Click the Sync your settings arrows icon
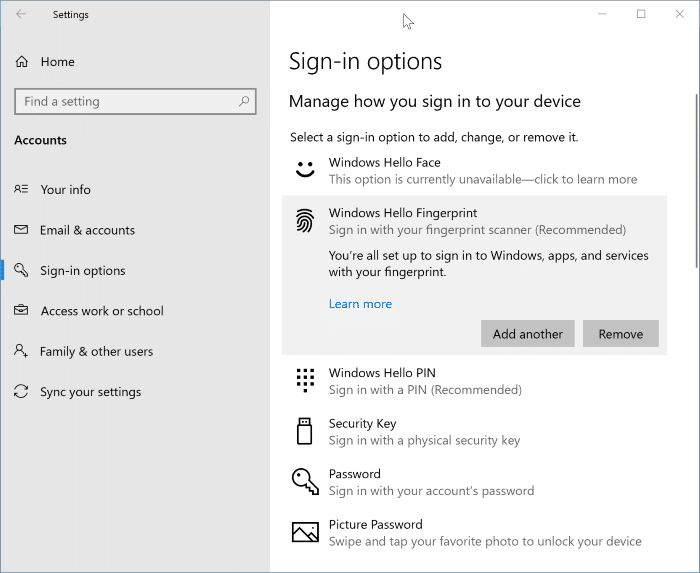The image size is (700, 573). 21,391
